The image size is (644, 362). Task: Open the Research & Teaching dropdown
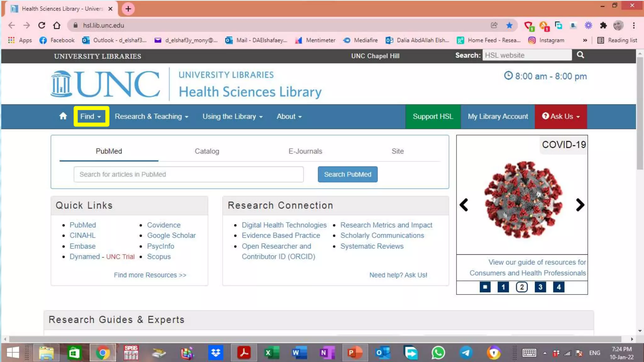tap(151, 116)
